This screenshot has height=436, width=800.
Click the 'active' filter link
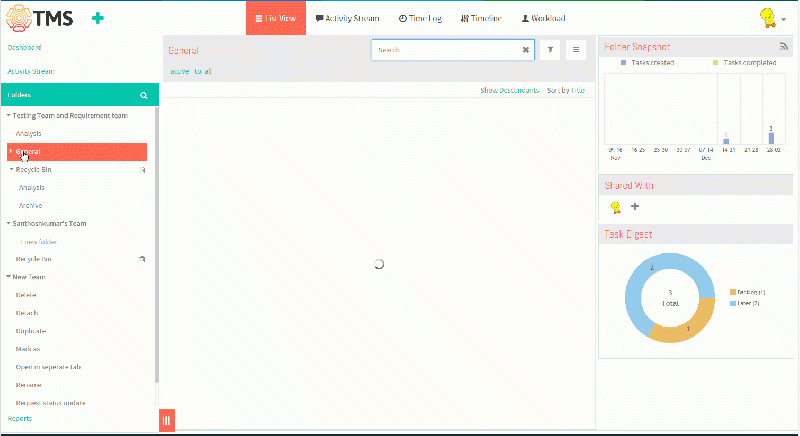[180, 71]
